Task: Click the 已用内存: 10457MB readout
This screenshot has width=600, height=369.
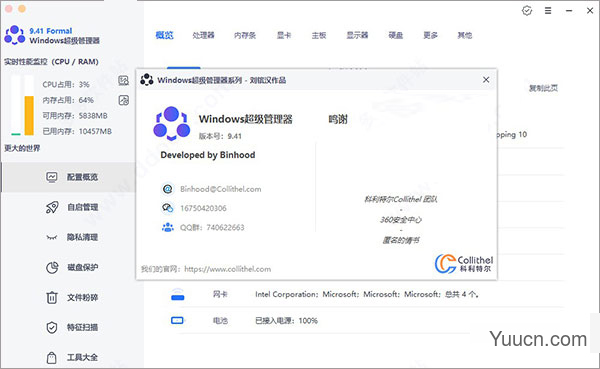Action: pos(77,131)
